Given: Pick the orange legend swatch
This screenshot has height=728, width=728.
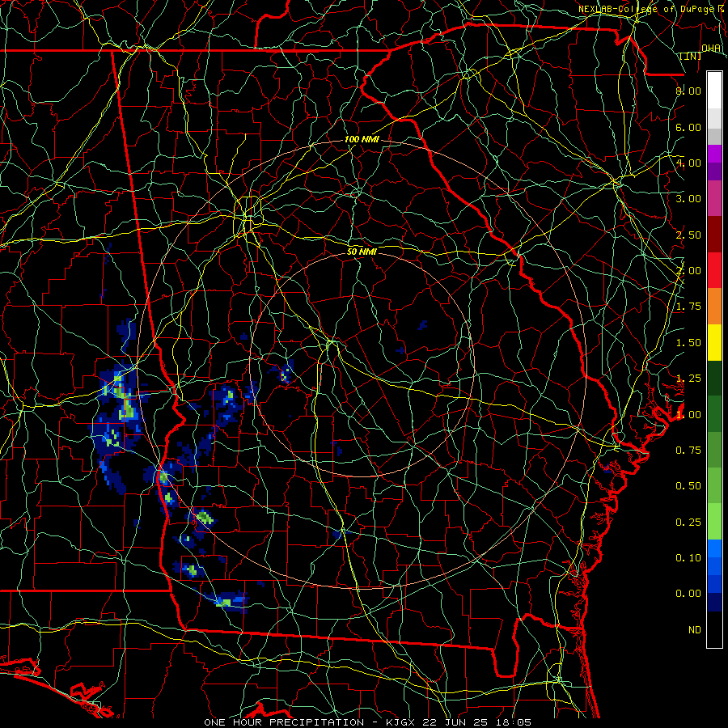Looking at the screenshot, I should 714,307.
